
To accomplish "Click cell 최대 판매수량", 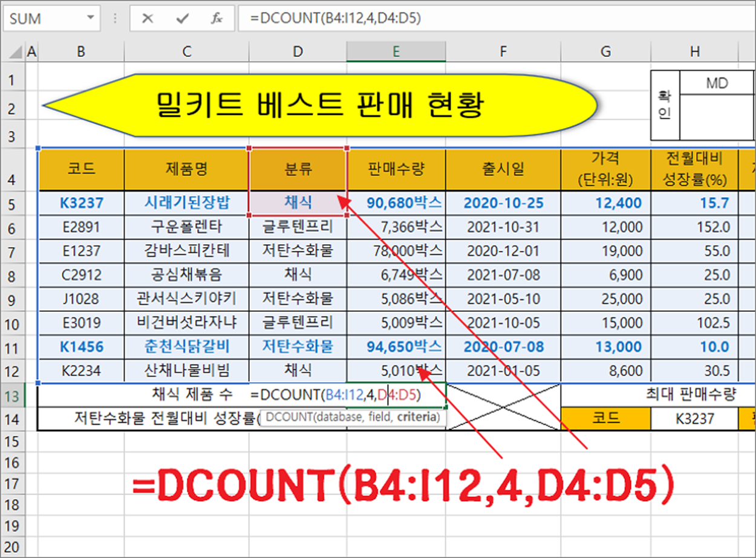I will 692,395.
